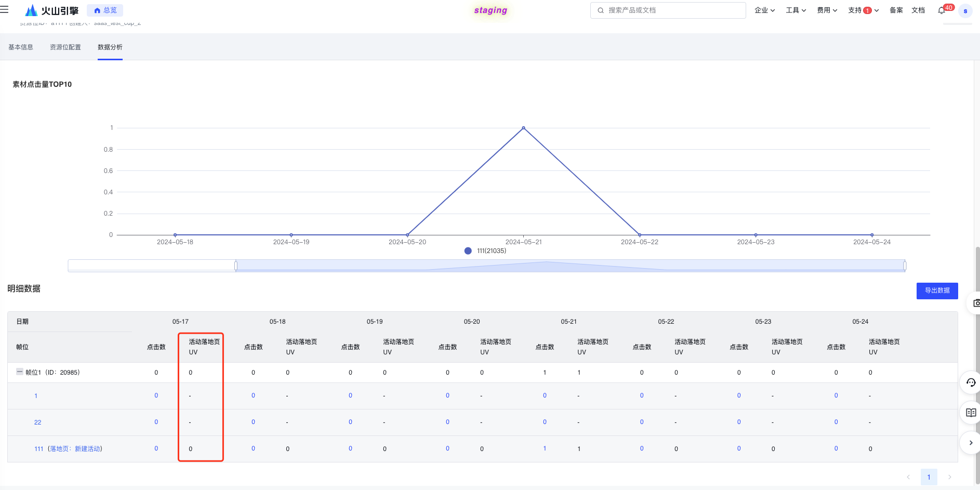Open the documentation book side icon
The image size is (980, 490).
pyautogui.click(x=971, y=413)
